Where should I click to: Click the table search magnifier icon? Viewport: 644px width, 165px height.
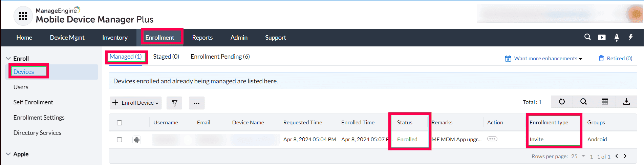pyautogui.click(x=583, y=102)
